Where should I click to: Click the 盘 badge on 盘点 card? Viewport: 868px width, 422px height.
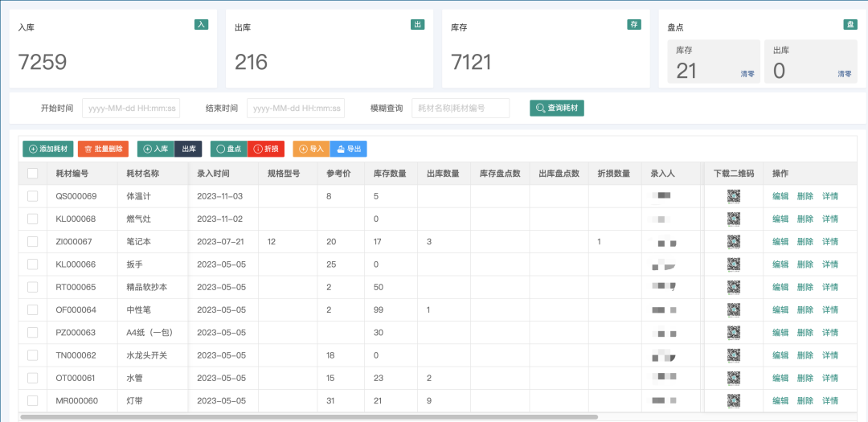pos(850,25)
